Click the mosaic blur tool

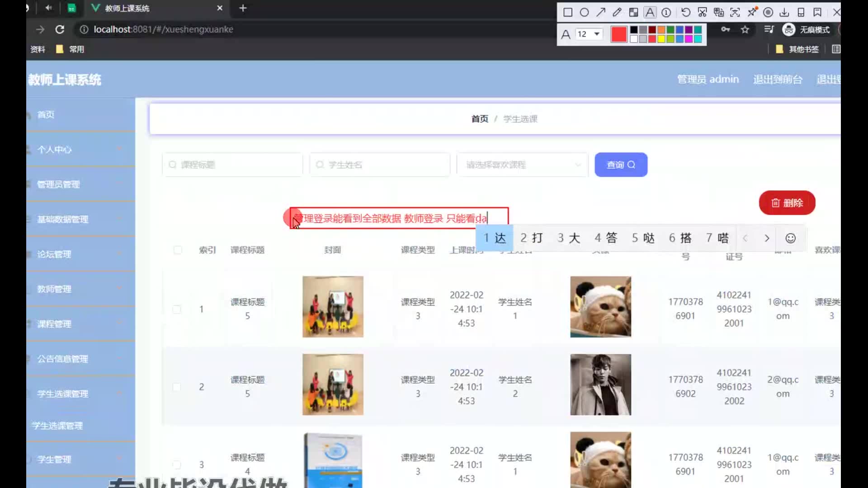coord(633,12)
